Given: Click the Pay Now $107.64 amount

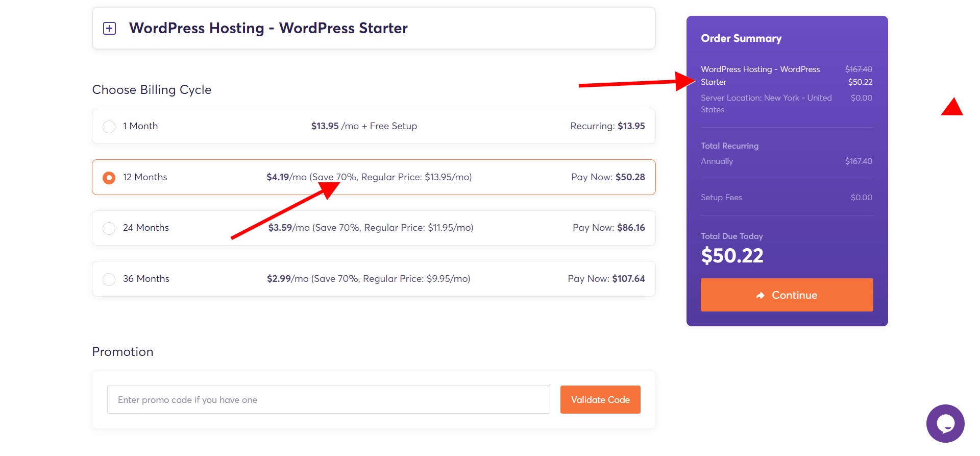Looking at the screenshot, I should pyautogui.click(x=606, y=279).
